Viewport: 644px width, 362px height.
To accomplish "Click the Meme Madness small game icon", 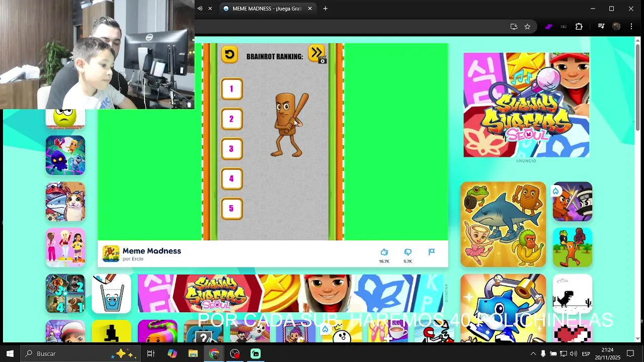I will [x=111, y=254].
